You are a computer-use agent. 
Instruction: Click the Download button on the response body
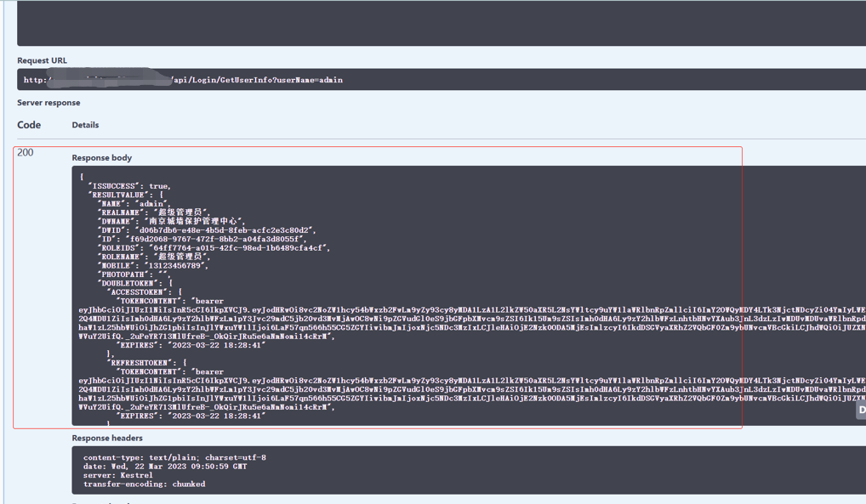(x=861, y=411)
